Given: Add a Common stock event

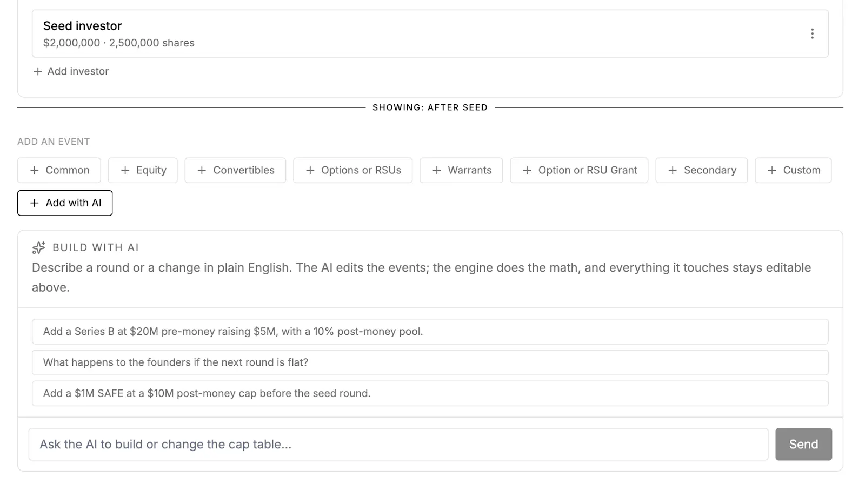Looking at the screenshot, I should click(x=59, y=170).
